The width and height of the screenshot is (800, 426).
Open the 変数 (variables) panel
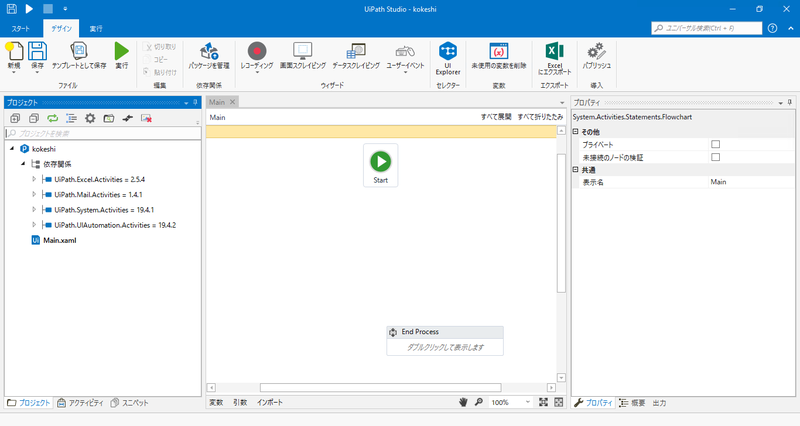click(x=216, y=403)
